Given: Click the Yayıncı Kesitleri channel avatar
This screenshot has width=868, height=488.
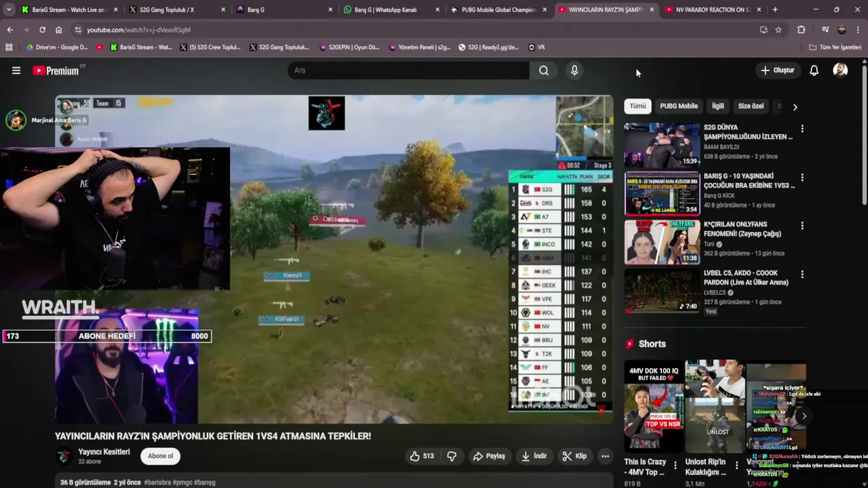Looking at the screenshot, I should [x=64, y=455].
